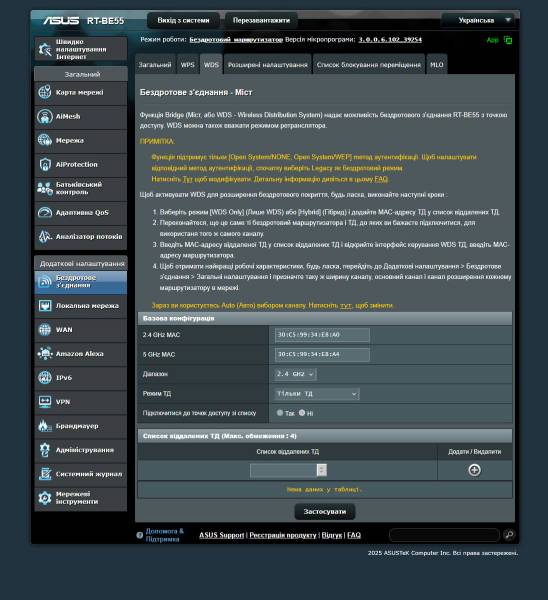The width and height of the screenshot is (548, 600).
Task: Open the AiMesh icon in sidebar
Action: 45,116
